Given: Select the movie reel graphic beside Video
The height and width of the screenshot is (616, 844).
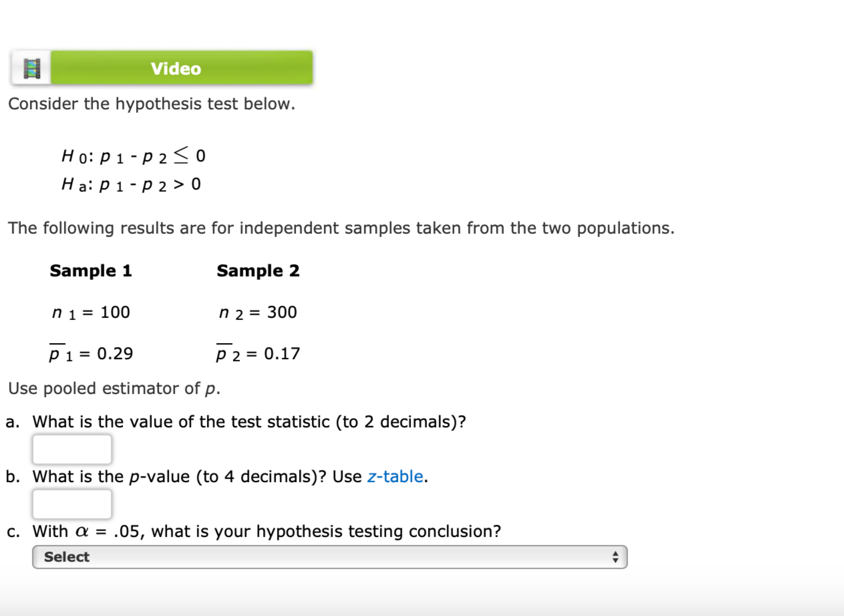Looking at the screenshot, I should coord(32,68).
